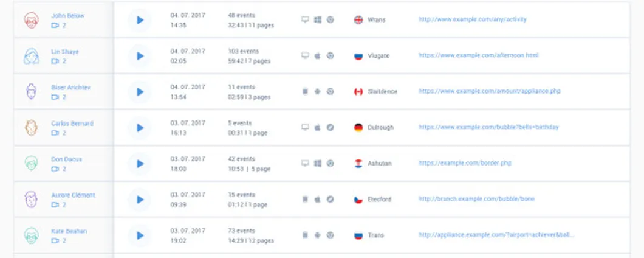This screenshot has width=644, height=258.
Task: Click the mobile device icon in Aurore Clément's row
Action: (x=305, y=199)
